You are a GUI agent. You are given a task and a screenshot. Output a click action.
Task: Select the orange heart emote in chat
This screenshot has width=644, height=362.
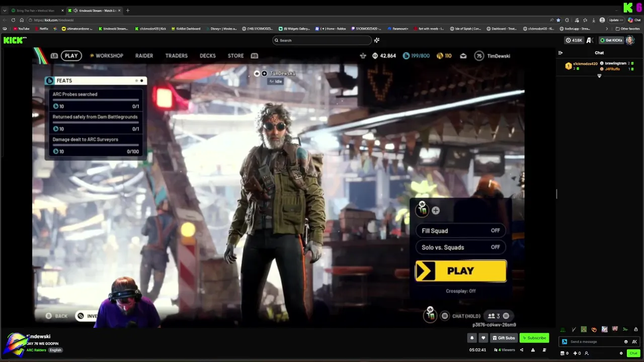pyautogui.click(x=594, y=330)
